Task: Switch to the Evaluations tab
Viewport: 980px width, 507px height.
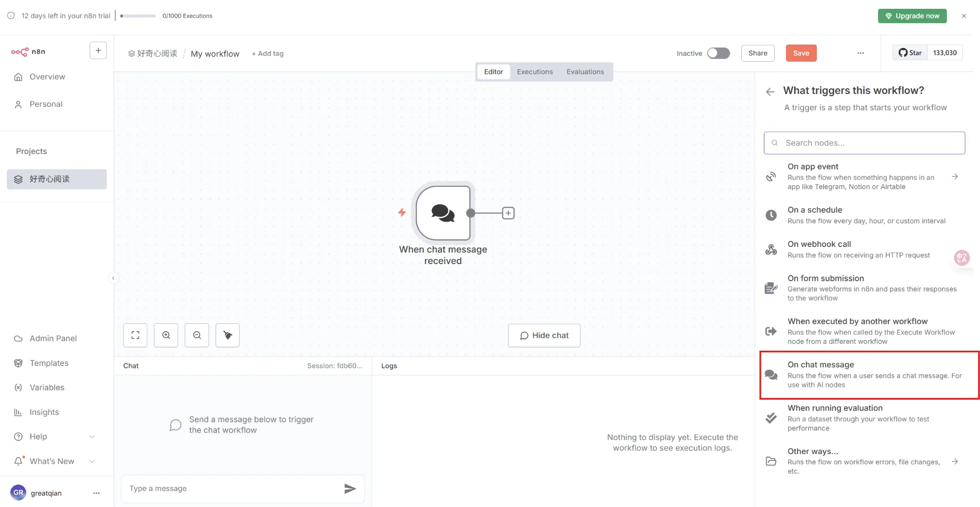Action: tap(585, 72)
